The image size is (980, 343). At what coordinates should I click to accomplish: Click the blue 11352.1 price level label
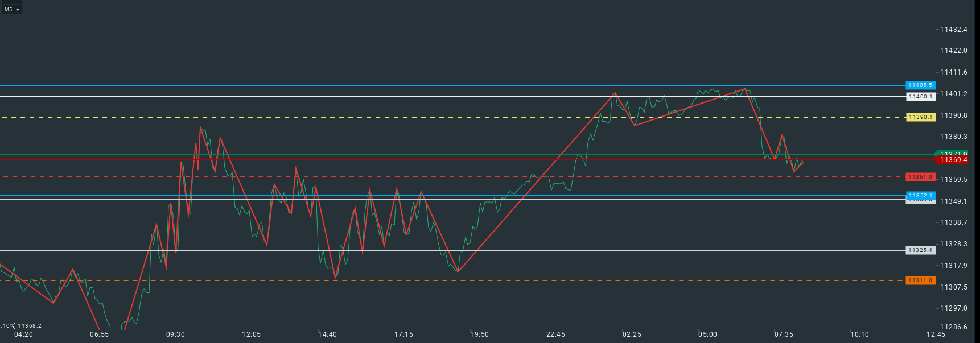pos(920,195)
